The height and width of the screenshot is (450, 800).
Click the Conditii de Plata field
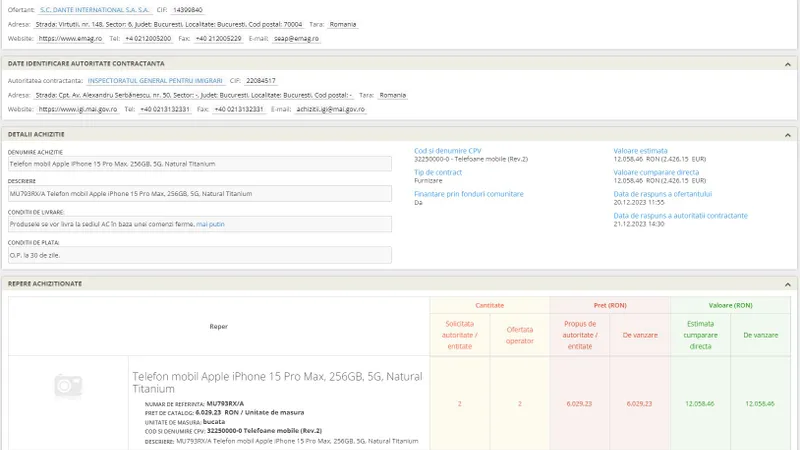pos(200,255)
